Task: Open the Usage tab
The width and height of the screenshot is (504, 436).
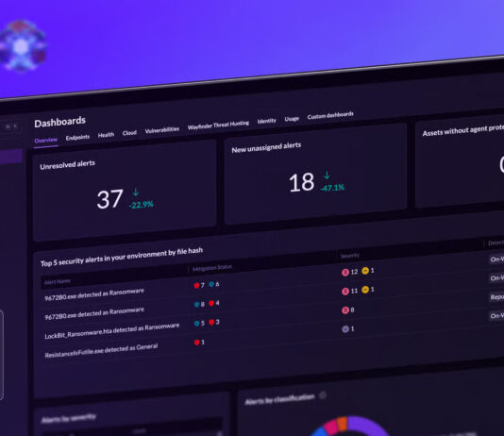Action: point(292,119)
